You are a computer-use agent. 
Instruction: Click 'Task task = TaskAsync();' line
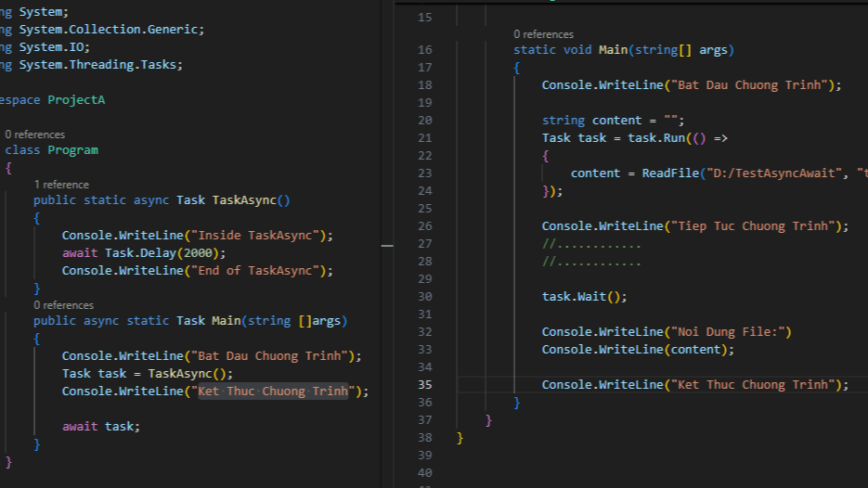[x=148, y=374]
